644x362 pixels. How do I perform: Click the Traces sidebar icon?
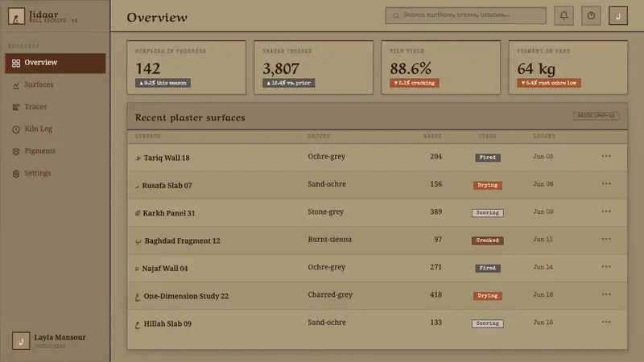pyautogui.click(x=16, y=107)
